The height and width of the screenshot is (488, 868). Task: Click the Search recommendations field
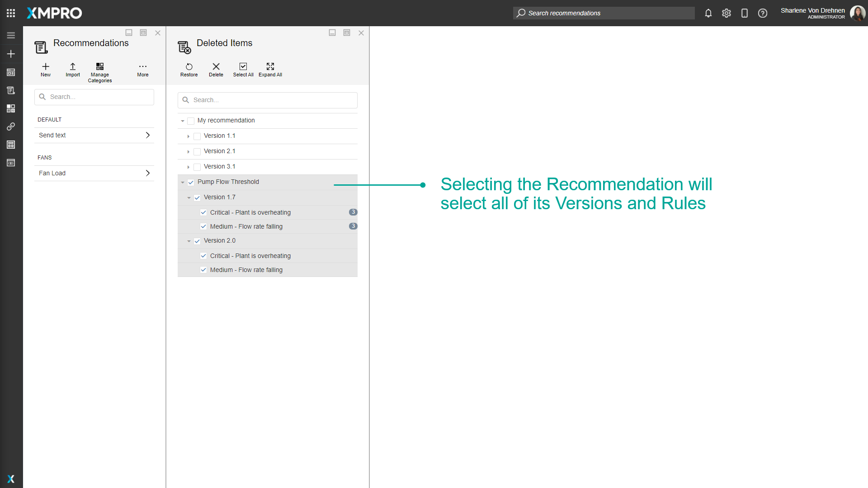pos(604,13)
